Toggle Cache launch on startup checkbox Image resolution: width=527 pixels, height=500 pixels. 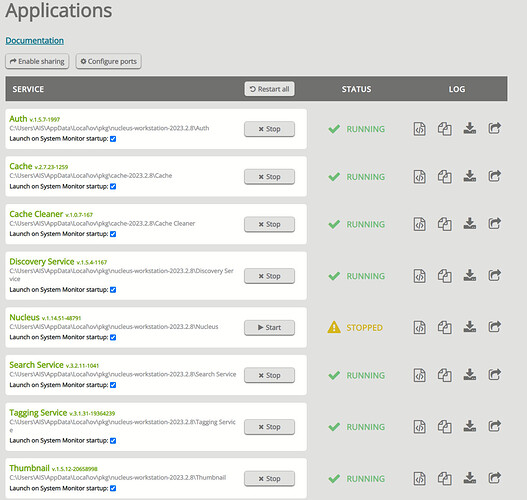click(x=113, y=186)
